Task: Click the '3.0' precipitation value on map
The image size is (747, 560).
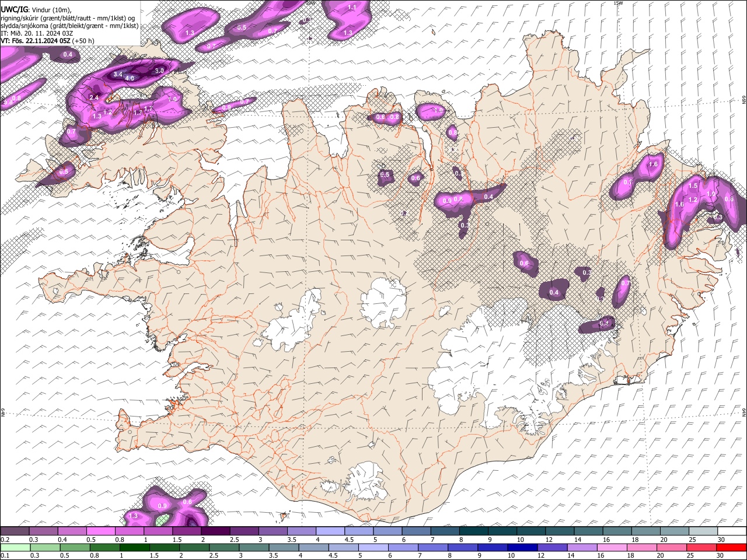Action: pyautogui.click(x=159, y=71)
